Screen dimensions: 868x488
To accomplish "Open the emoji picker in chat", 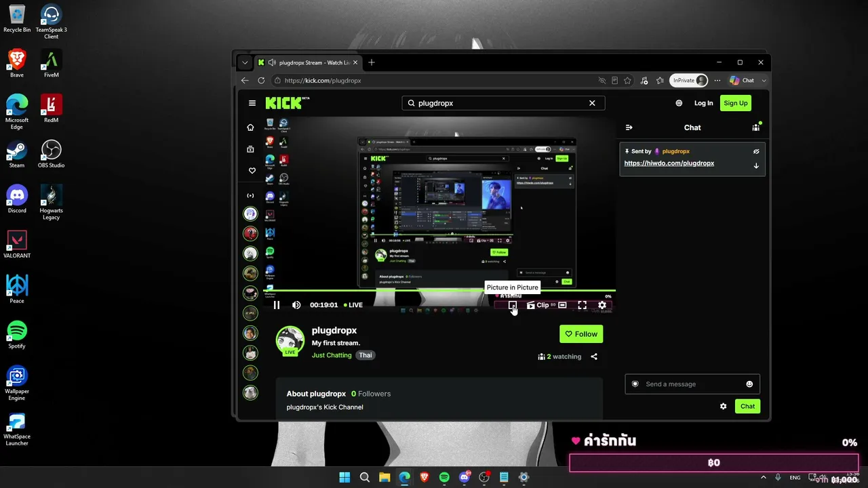I will tap(749, 384).
